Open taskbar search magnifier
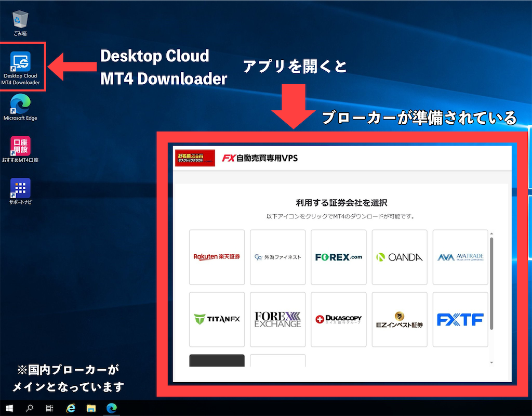 pyautogui.click(x=30, y=408)
